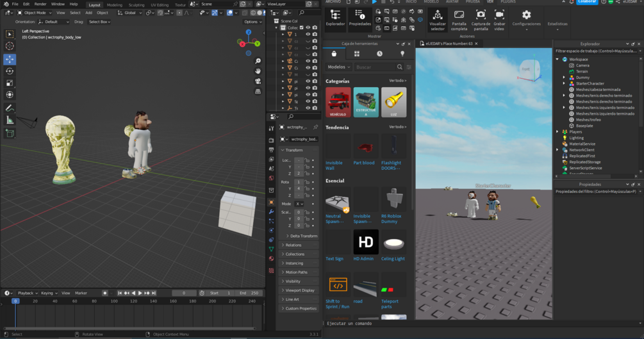Click Visualizar selector in Roblox ribbon
Viewport: 644px width, 339px height.
tap(438, 20)
